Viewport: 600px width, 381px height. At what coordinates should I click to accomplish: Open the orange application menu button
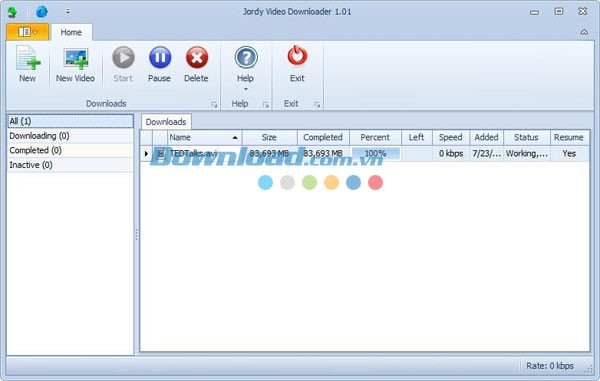(x=28, y=32)
